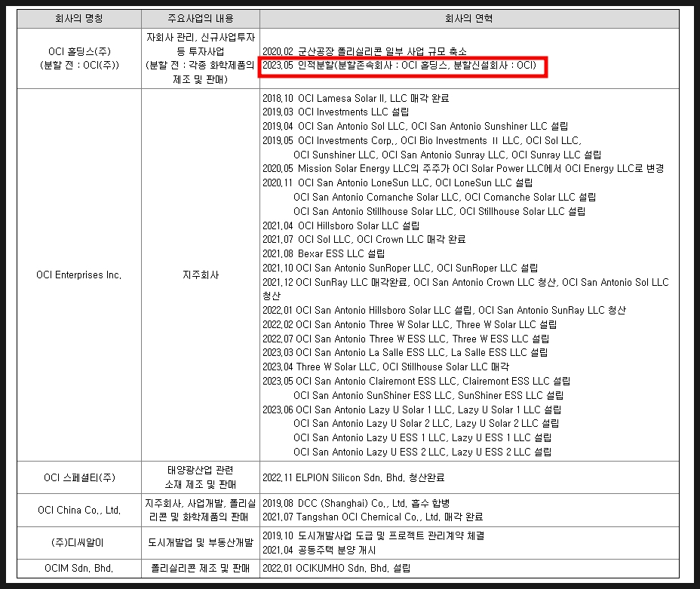The image size is (700, 589).
Task: Click the '주요사업의 내용' column header
Action: click(201, 18)
